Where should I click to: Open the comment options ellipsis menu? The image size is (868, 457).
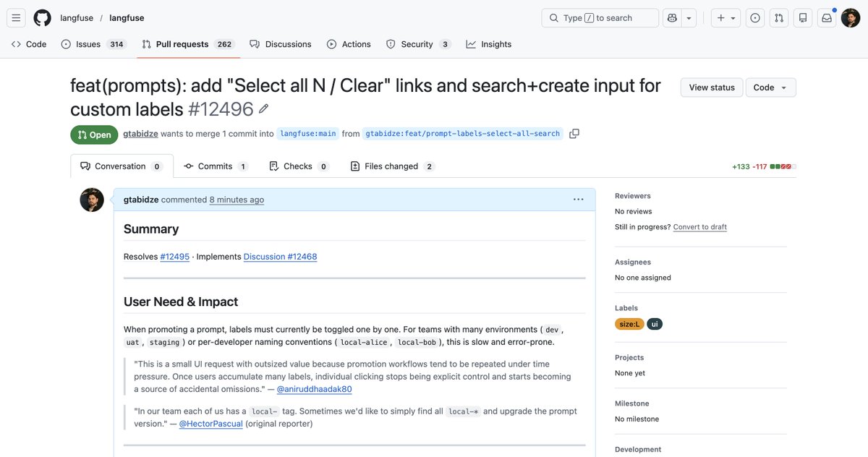tap(578, 200)
